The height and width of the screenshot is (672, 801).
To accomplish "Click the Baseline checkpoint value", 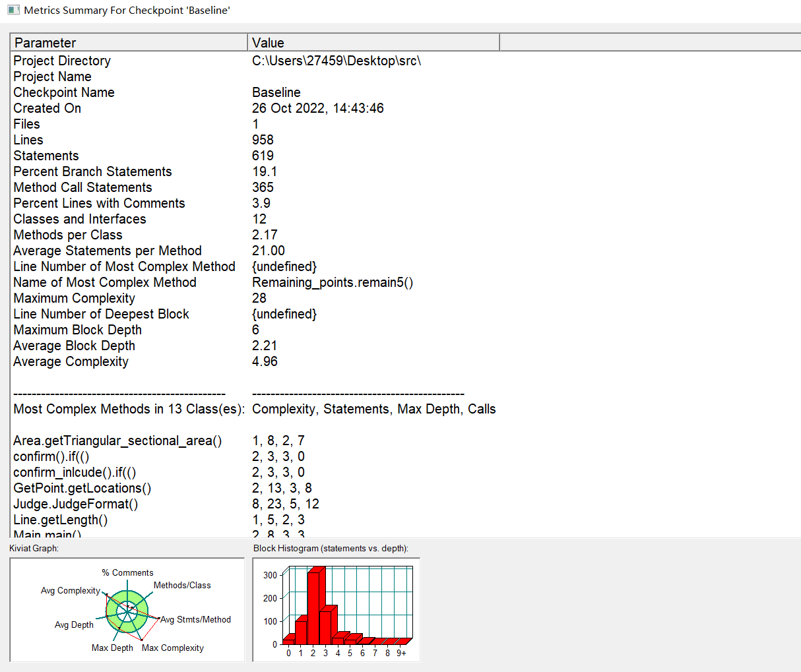I will pos(276,92).
